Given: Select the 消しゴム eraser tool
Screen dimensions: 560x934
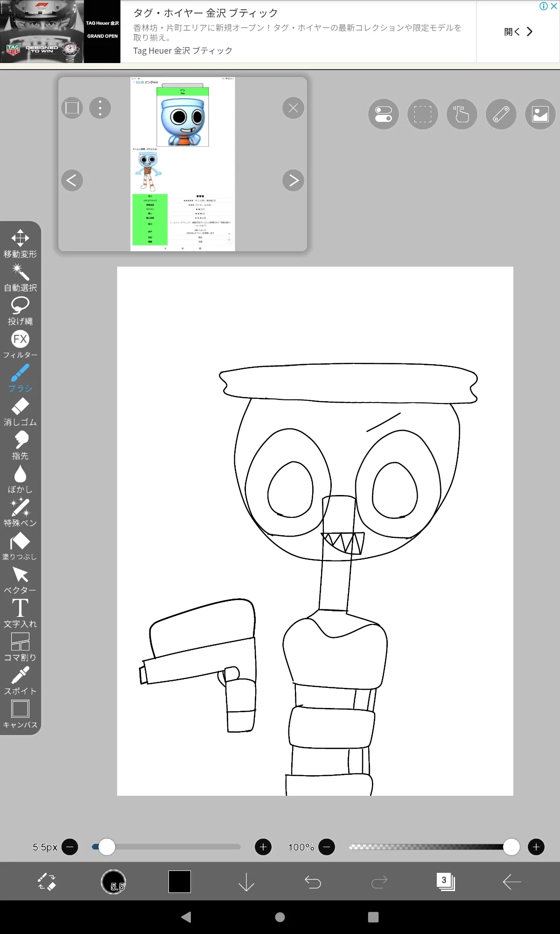Looking at the screenshot, I should click(x=20, y=412).
